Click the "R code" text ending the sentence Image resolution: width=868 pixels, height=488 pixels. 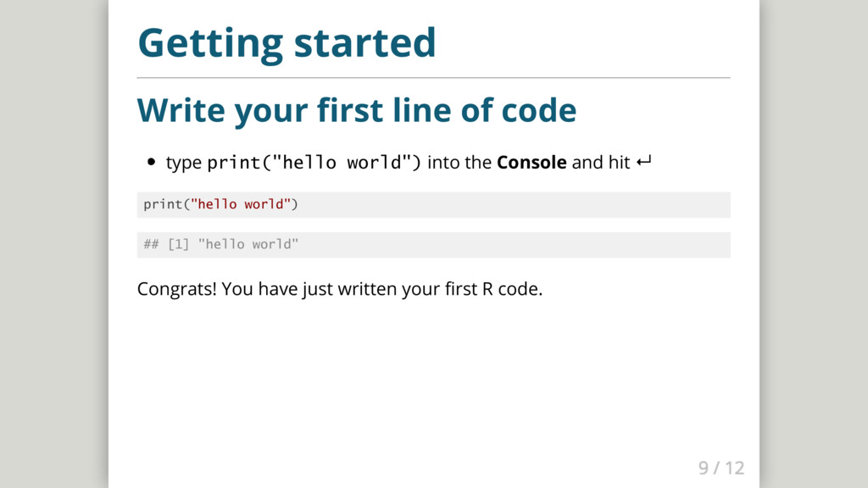click(x=511, y=290)
